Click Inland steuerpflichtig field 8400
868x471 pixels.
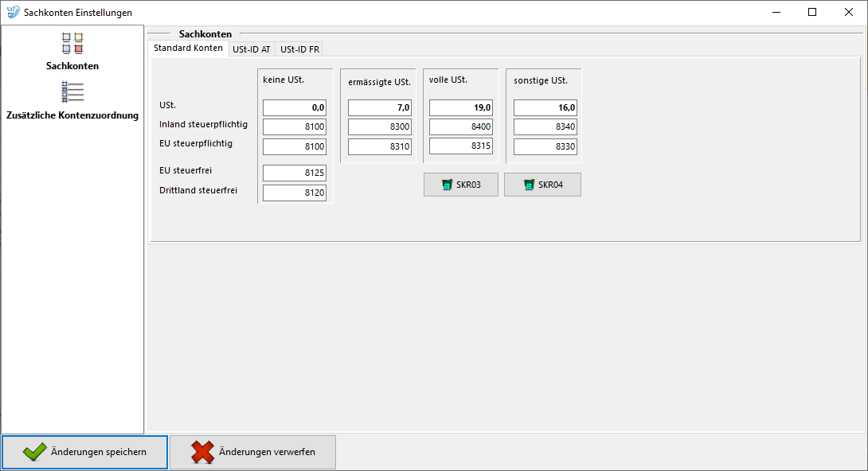click(x=460, y=127)
